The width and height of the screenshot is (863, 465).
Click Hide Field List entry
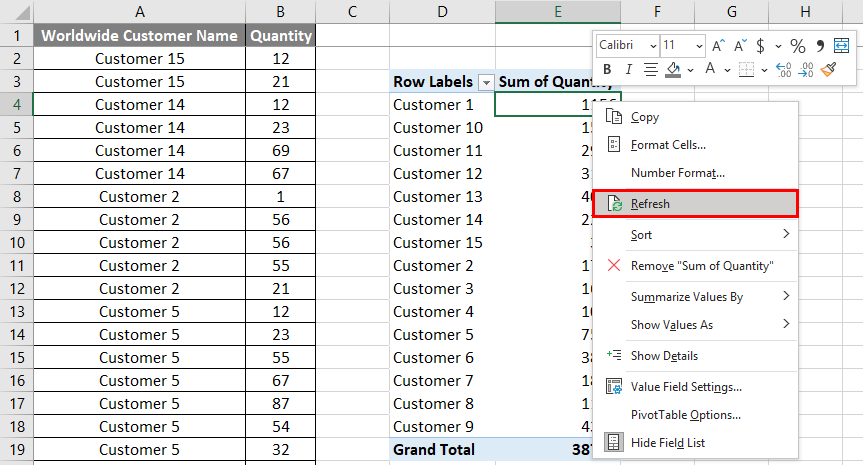click(696, 442)
